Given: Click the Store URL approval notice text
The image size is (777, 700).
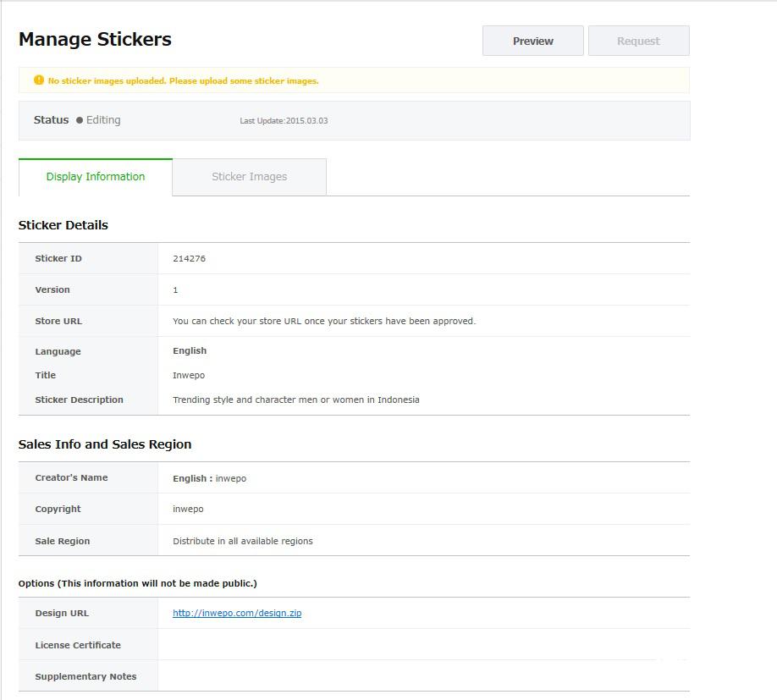Looking at the screenshot, I should [324, 321].
